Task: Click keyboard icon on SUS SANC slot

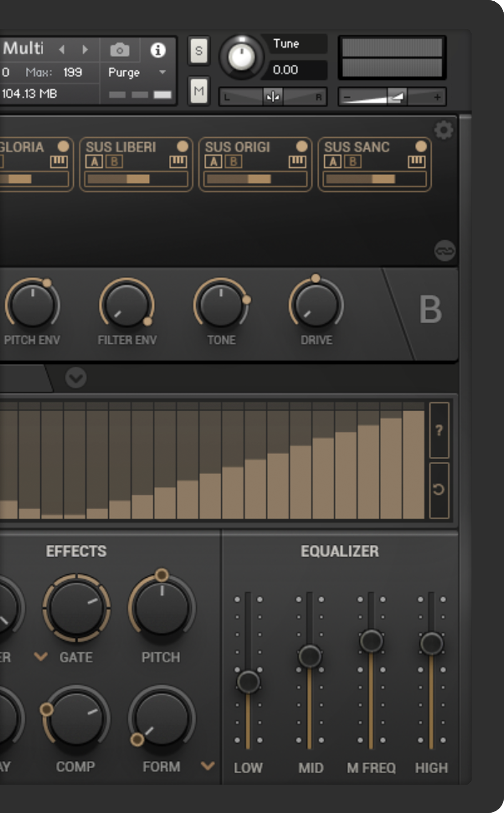Action: pyautogui.click(x=417, y=162)
